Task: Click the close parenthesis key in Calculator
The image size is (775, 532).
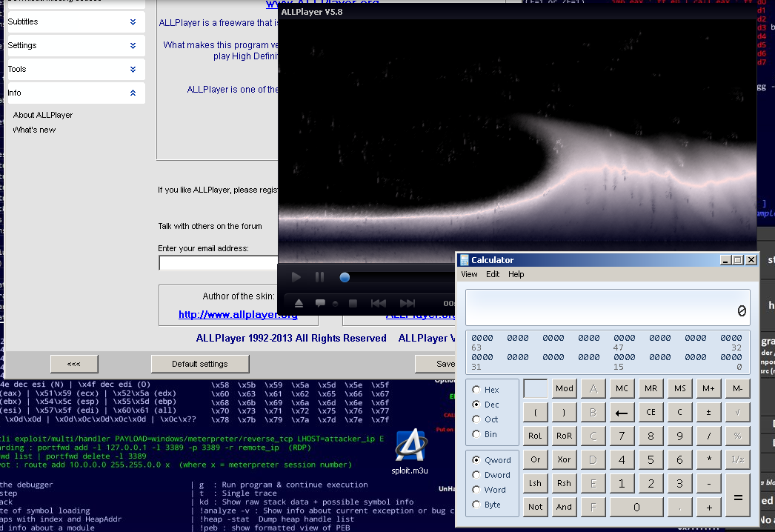Action: 564,413
